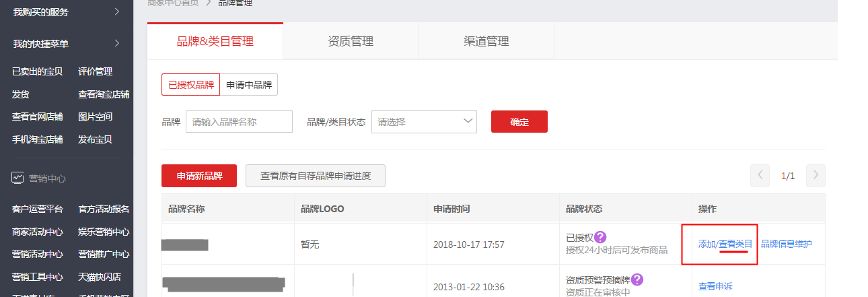The height and width of the screenshot is (297, 868).
Task: Expand 我购买的服务 sidebar section
Action: click(117, 11)
